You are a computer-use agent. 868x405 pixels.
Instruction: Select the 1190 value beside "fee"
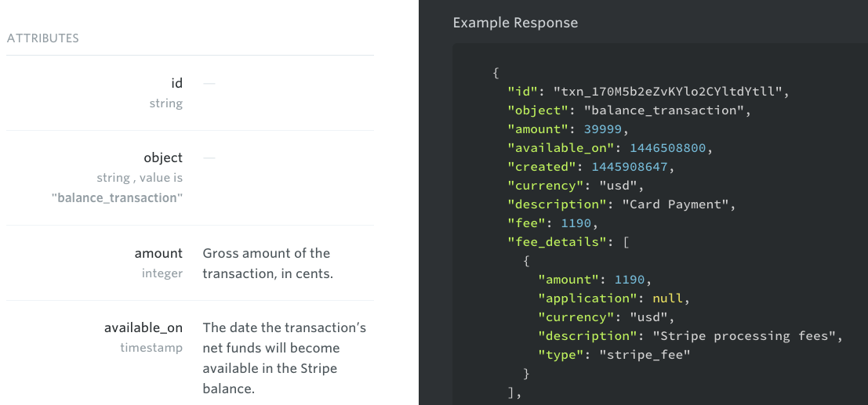tap(576, 223)
